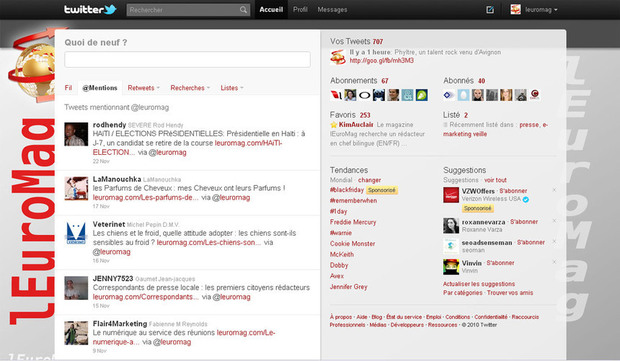Click changer next to Mondial
Viewport: 620px width, 361px height.
(369, 180)
